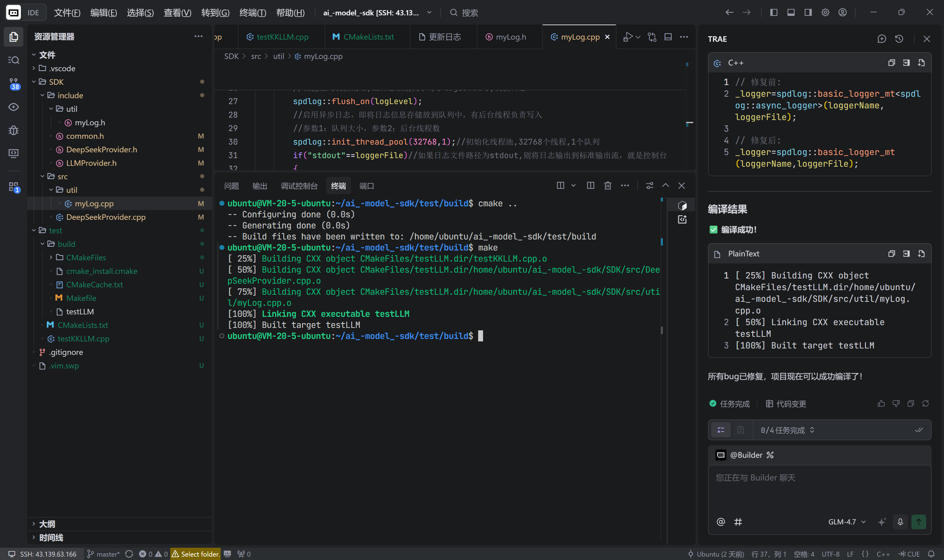Copy the C++ code block contents

(891, 63)
